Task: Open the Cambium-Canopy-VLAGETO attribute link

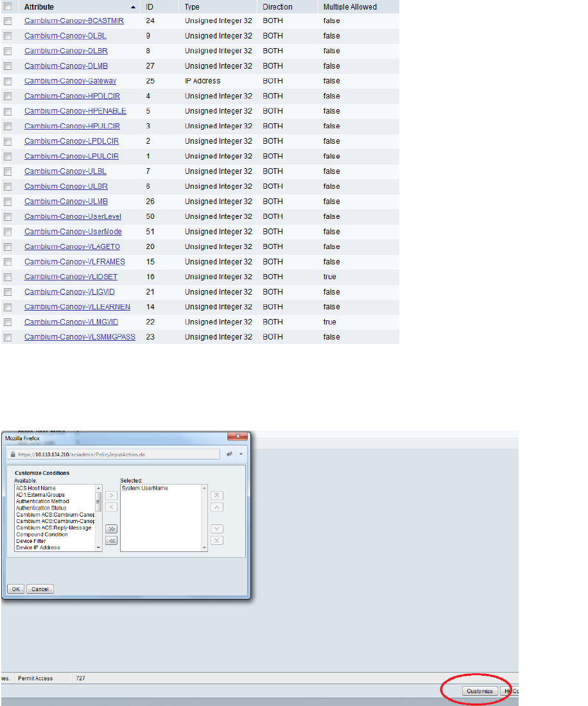Action: [72, 246]
